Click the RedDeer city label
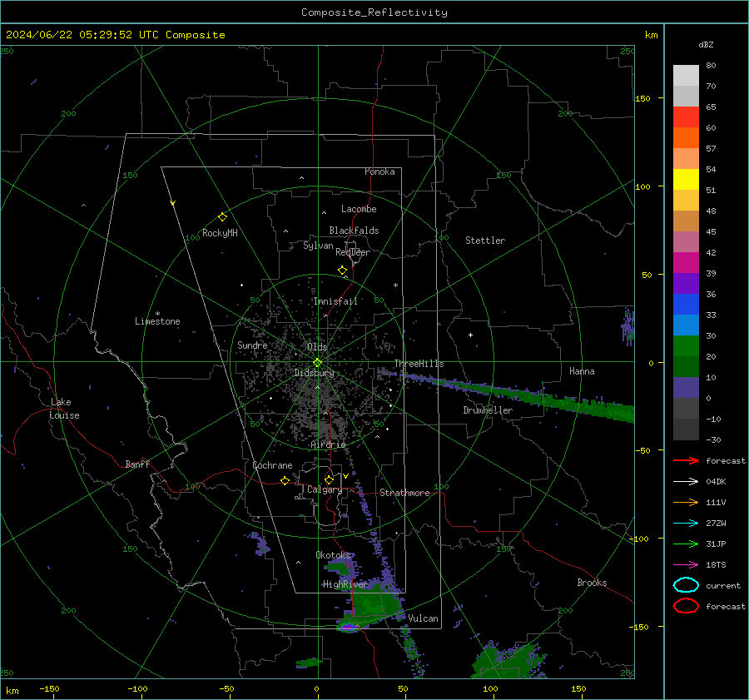749x700 pixels. coord(353,252)
